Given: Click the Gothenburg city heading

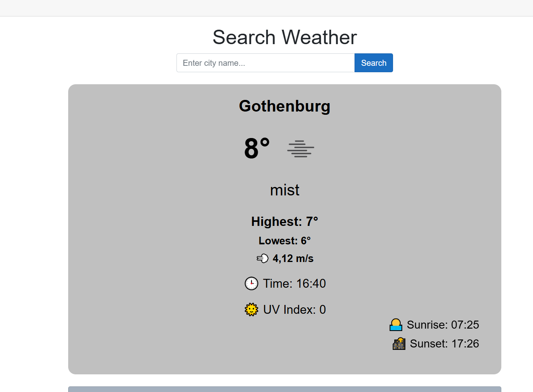Looking at the screenshot, I should 284,106.
